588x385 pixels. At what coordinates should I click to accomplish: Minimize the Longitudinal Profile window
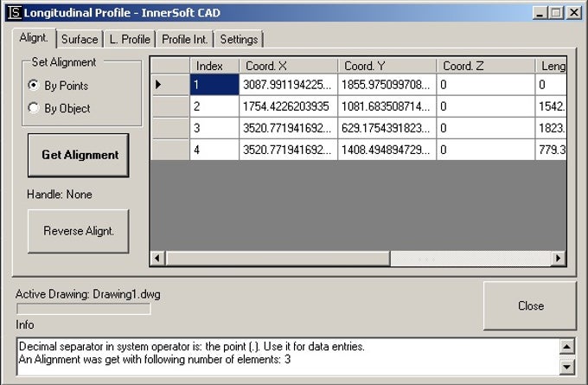tap(540, 13)
